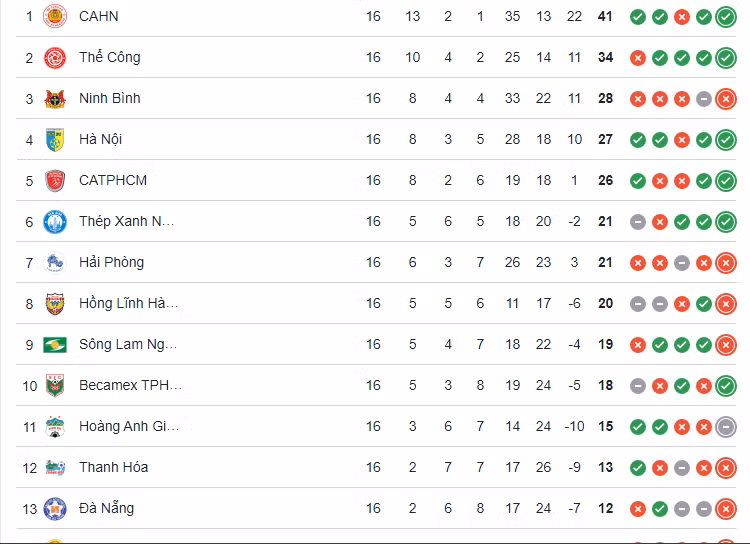Click CAHN's latest match win indicator
750x544 pixels.
(x=726, y=16)
